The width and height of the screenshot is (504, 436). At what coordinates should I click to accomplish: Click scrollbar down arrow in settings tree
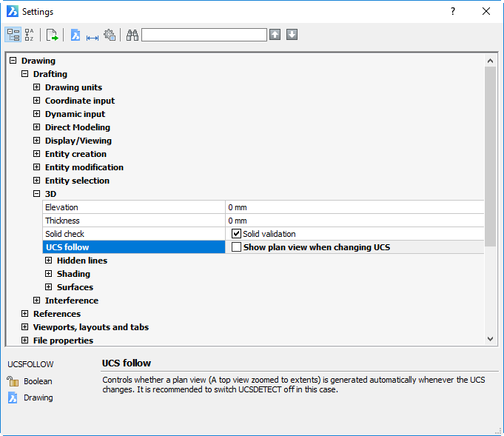pyautogui.click(x=490, y=338)
